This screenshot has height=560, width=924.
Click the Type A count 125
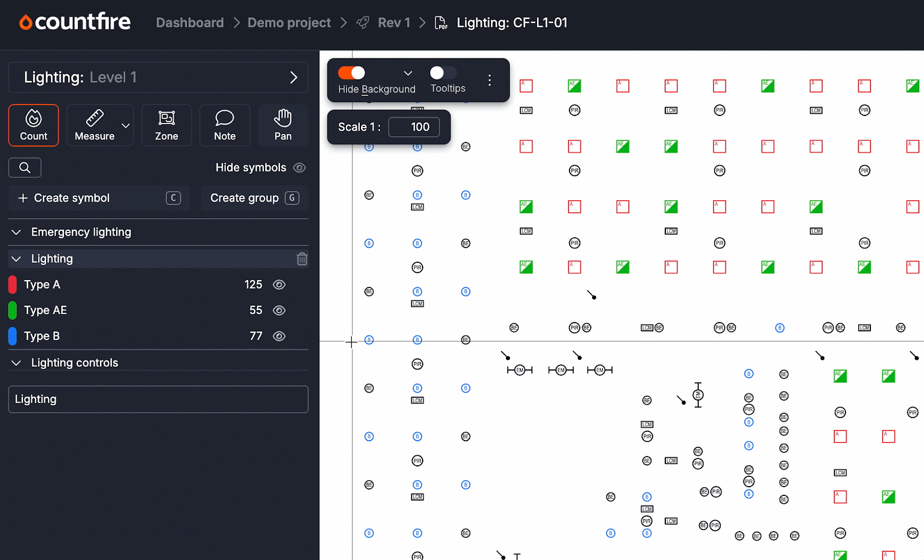[253, 285]
